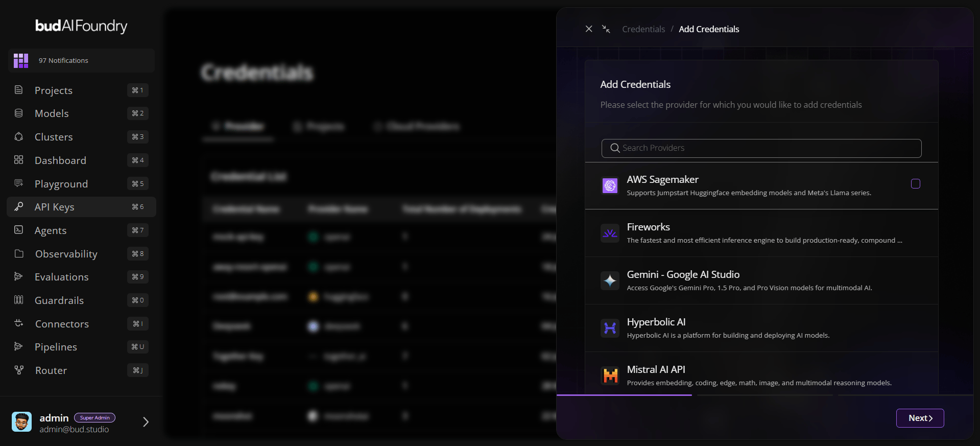Expand the admin user menu chevron
This screenshot has width=980, height=446.
pos(146,422)
